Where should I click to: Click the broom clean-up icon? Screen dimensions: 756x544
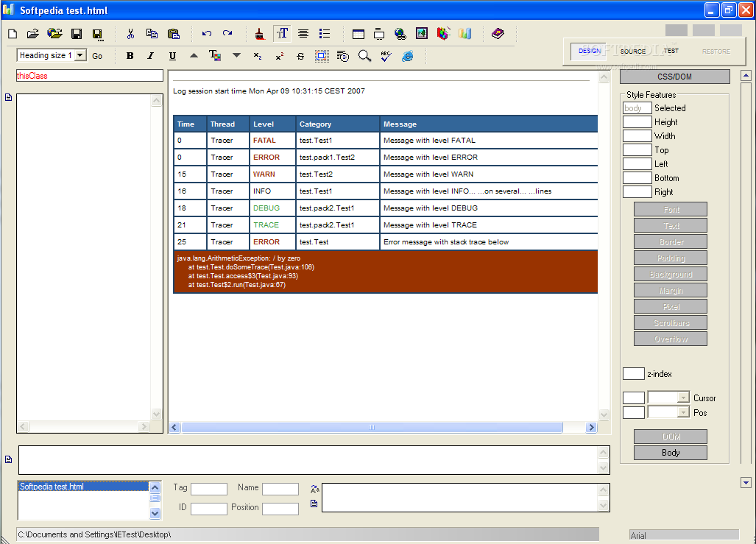[x=260, y=34]
